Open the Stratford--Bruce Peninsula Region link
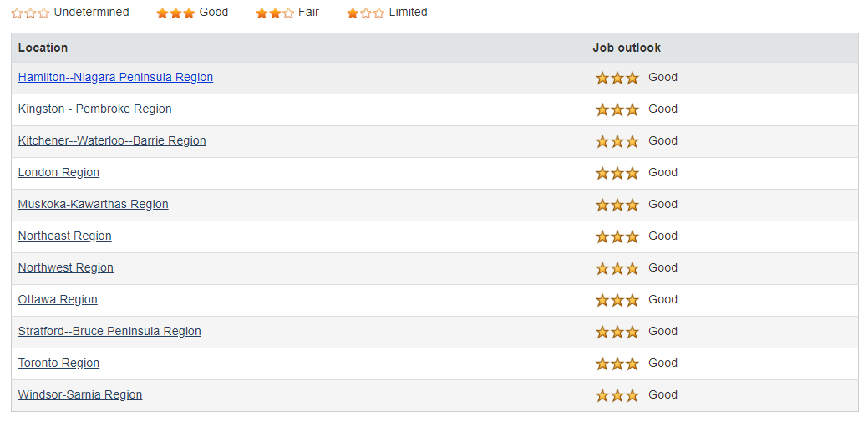 [x=109, y=331]
